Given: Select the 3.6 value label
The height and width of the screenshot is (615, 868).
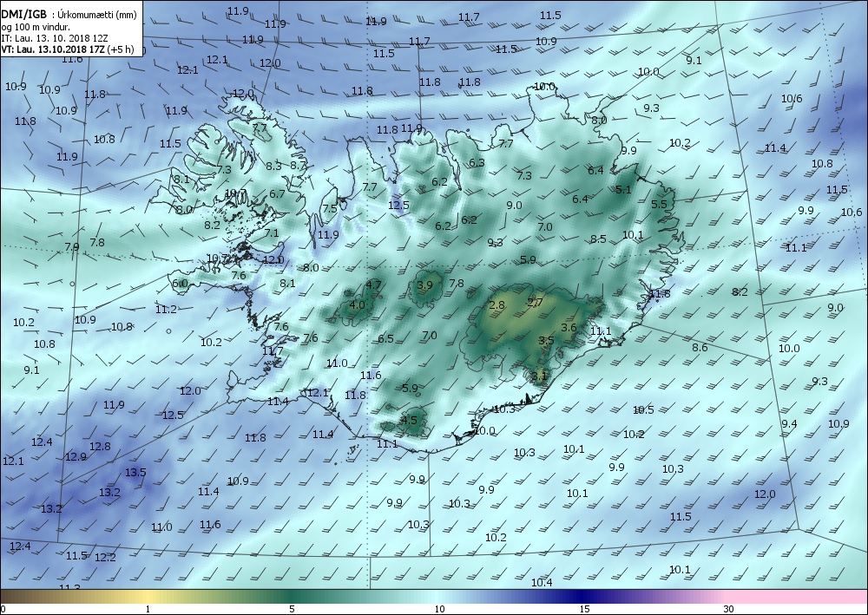Looking at the screenshot, I should (569, 327).
